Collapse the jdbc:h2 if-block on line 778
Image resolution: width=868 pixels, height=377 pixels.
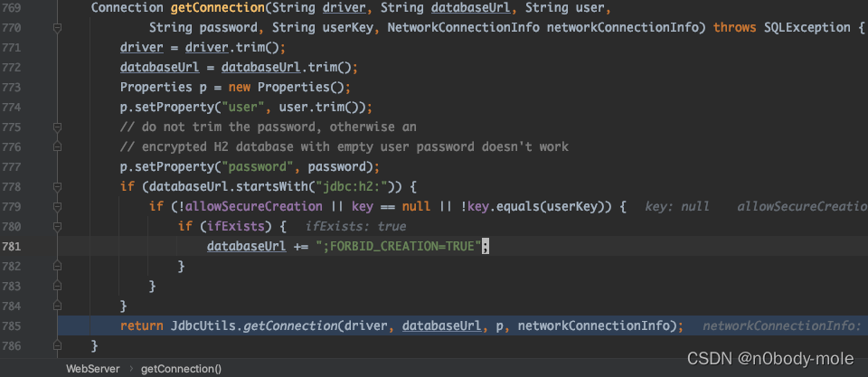pyautogui.click(x=57, y=187)
